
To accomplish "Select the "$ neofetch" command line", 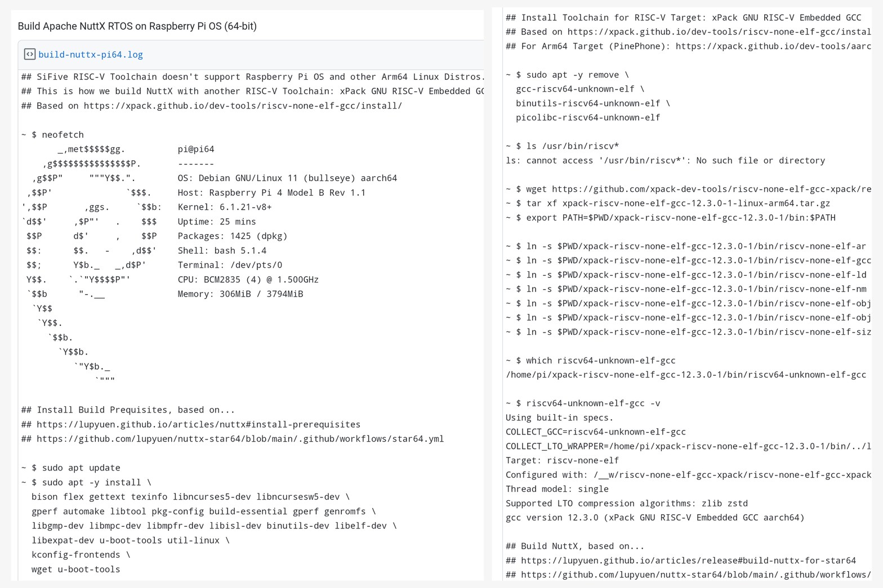I will pos(52,135).
